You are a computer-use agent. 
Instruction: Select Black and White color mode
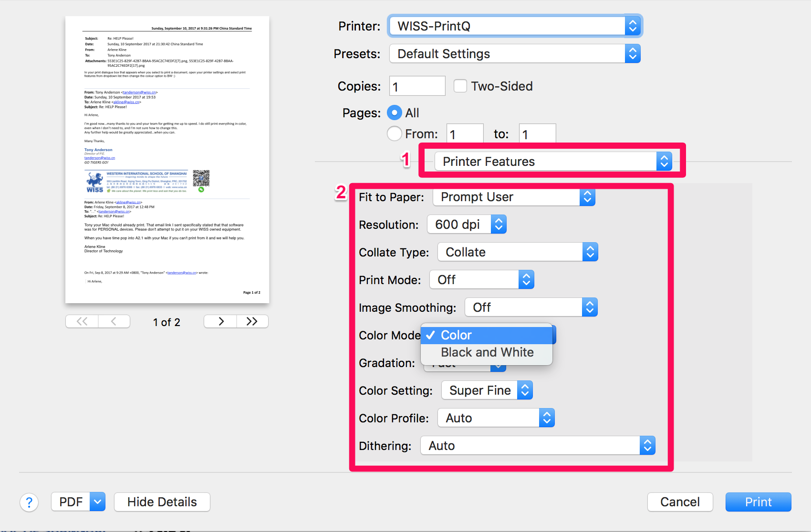pyautogui.click(x=487, y=352)
